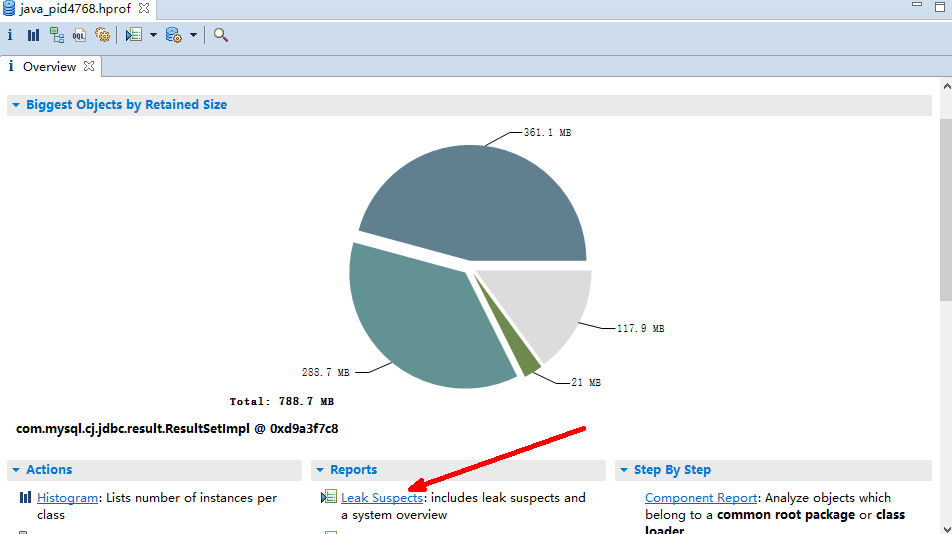Expand the Query Browser dropdown arrow
This screenshot has width=952, height=534.
193,35
